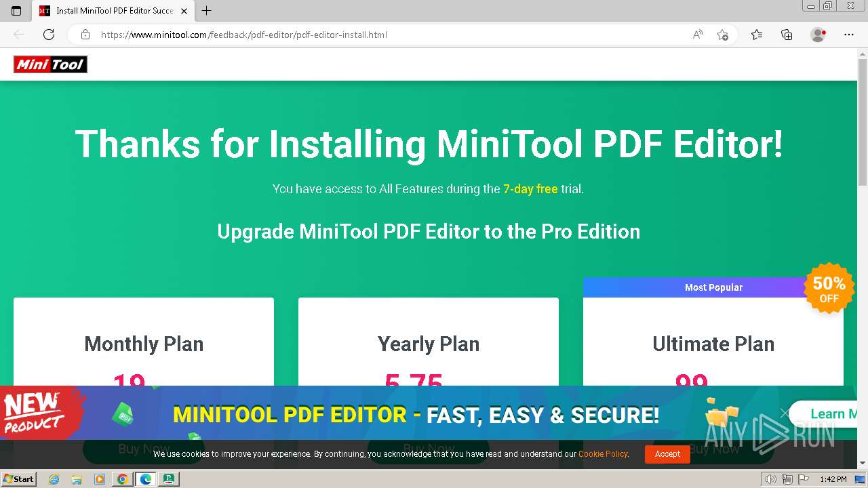Viewport: 868px width, 488px height.
Task: Start Read aloud from the address bar
Action: coord(698,35)
